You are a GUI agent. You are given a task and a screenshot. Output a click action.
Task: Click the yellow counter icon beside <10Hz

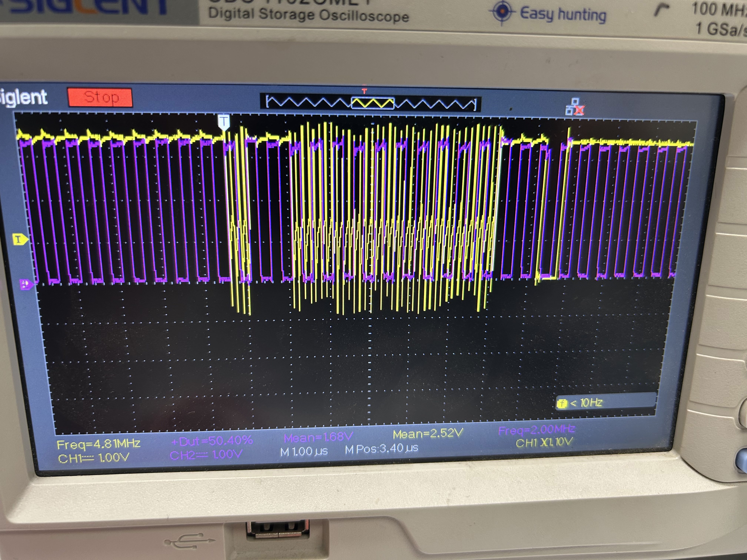[562, 403]
